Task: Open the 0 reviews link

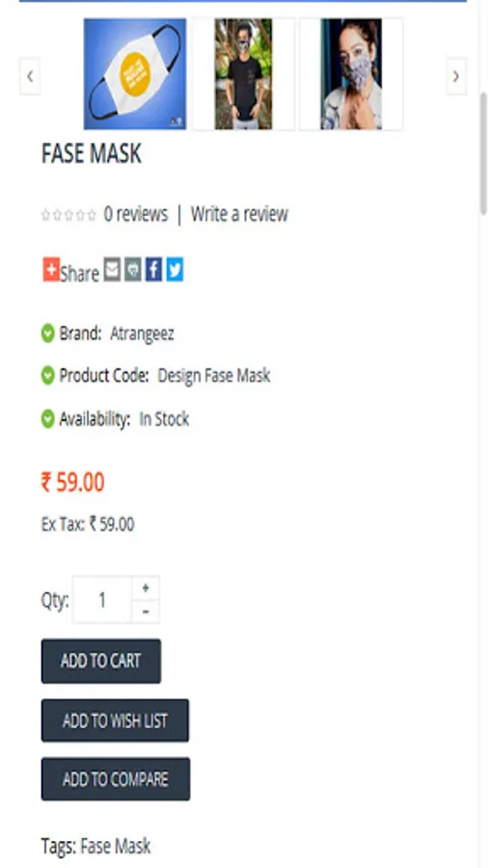Action: pyautogui.click(x=136, y=214)
